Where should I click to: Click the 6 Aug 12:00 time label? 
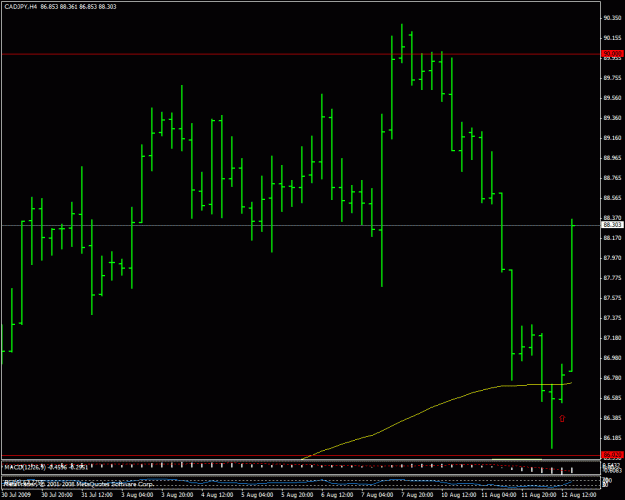[x=337, y=495]
